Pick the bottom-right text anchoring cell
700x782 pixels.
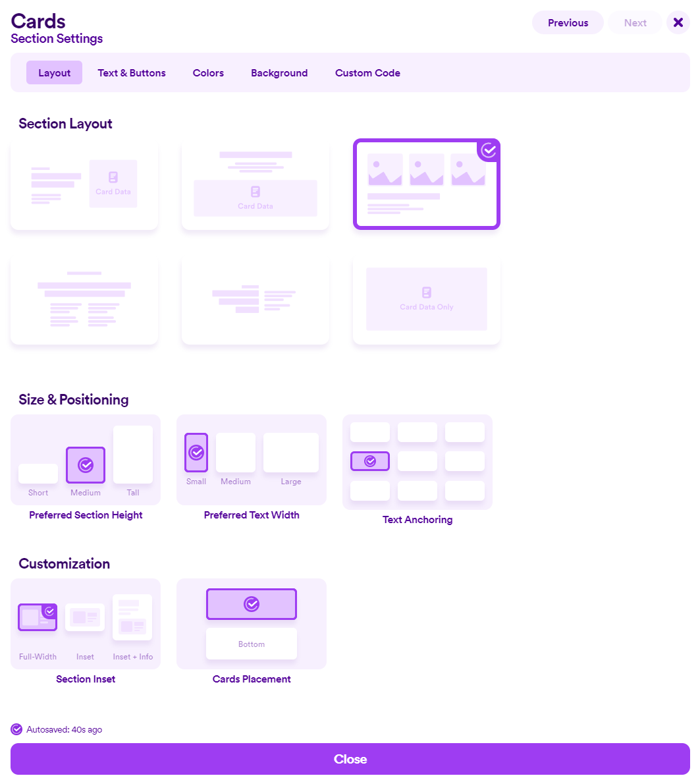(x=464, y=491)
